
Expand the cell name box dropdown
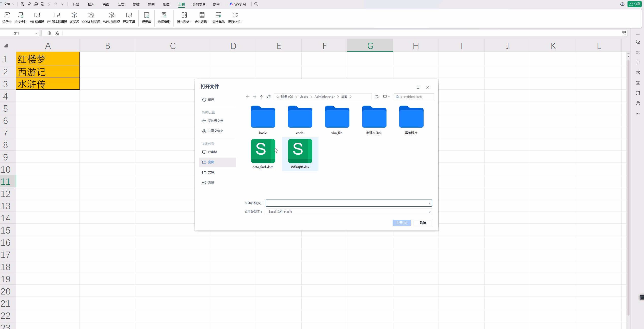(x=36, y=33)
